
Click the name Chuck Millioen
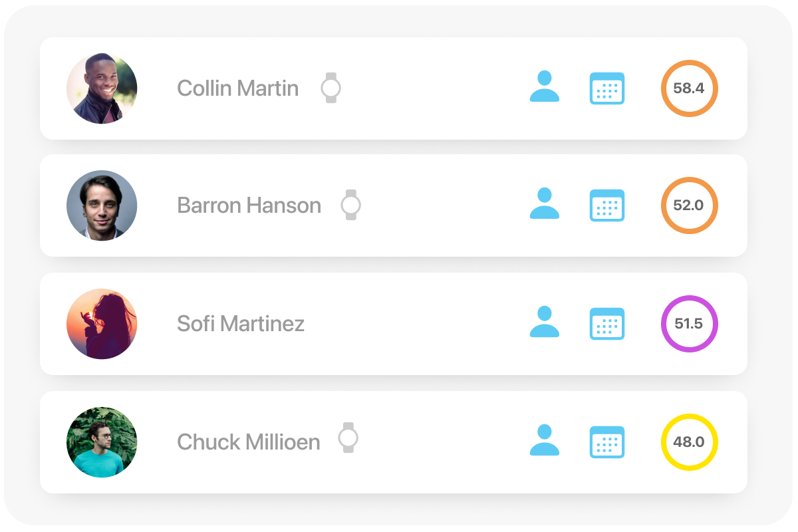248,442
